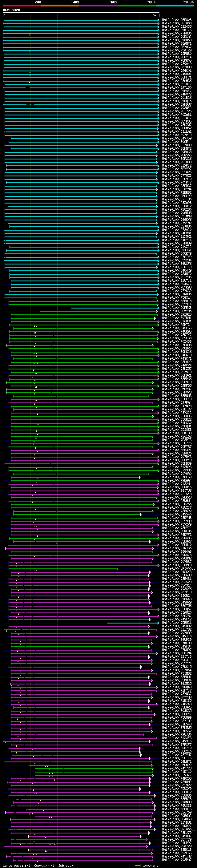Click the orange ~40% identity legend segment

[x=60, y=6]
